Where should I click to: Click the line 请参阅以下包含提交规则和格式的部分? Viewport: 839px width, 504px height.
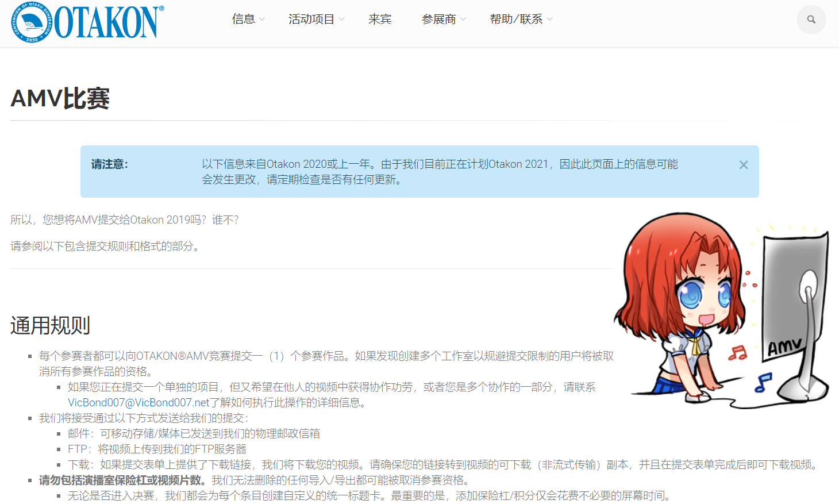[x=105, y=246]
